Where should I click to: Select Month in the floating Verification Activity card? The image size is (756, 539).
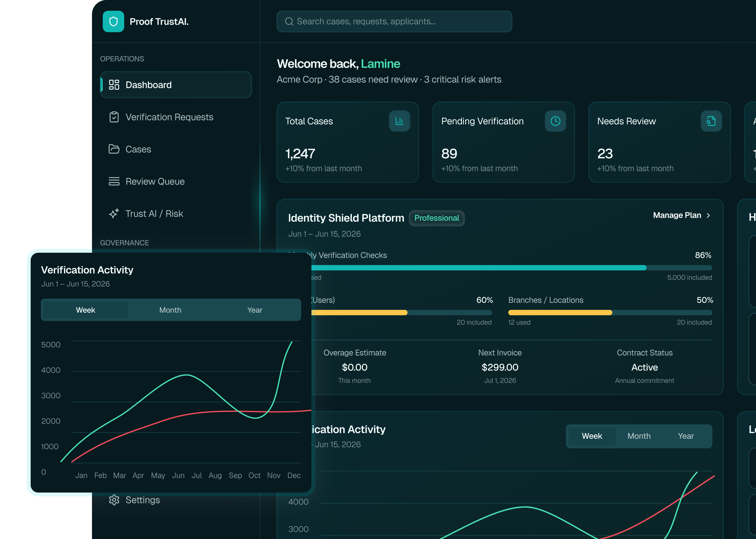click(170, 310)
